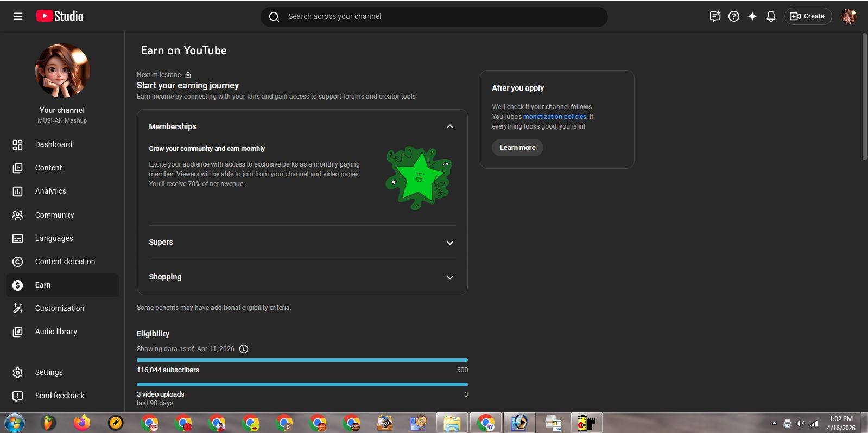This screenshot has width=868, height=433.
Task: Click the eligibility data info icon
Action: point(244,349)
